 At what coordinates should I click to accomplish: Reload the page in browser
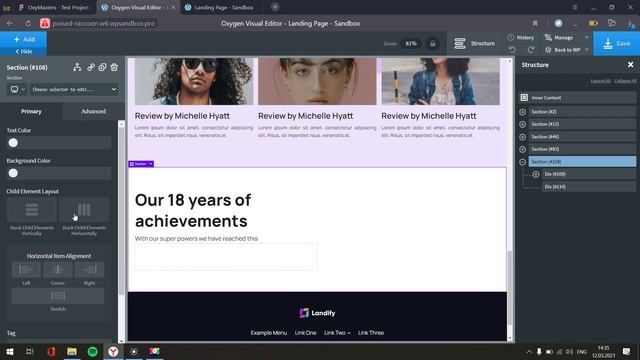pyautogui.click(x=28, y=23)
